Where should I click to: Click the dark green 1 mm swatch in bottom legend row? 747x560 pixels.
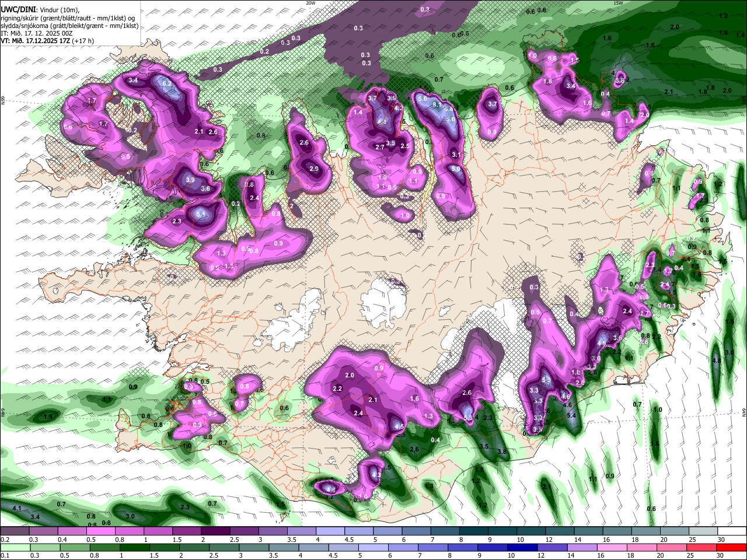pyautogui.click(x=134, y=547)
